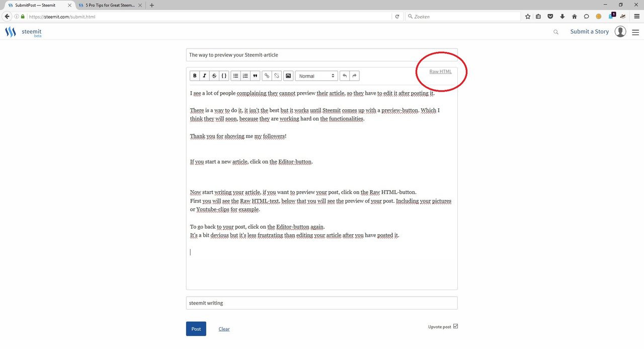This screenshot has height=349, width=644.
Task: Insert code block with curly braces button
Action: 224,76
